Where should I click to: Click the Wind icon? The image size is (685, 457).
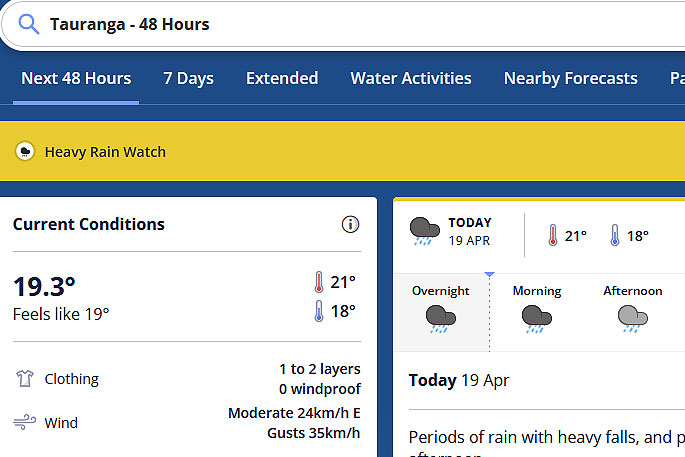(25, 423)
